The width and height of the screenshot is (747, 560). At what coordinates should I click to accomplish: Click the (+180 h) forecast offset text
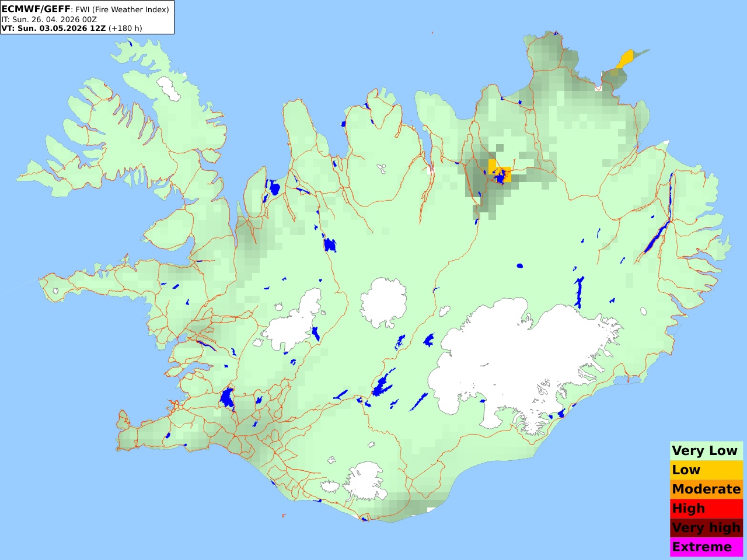coord(125,28)
